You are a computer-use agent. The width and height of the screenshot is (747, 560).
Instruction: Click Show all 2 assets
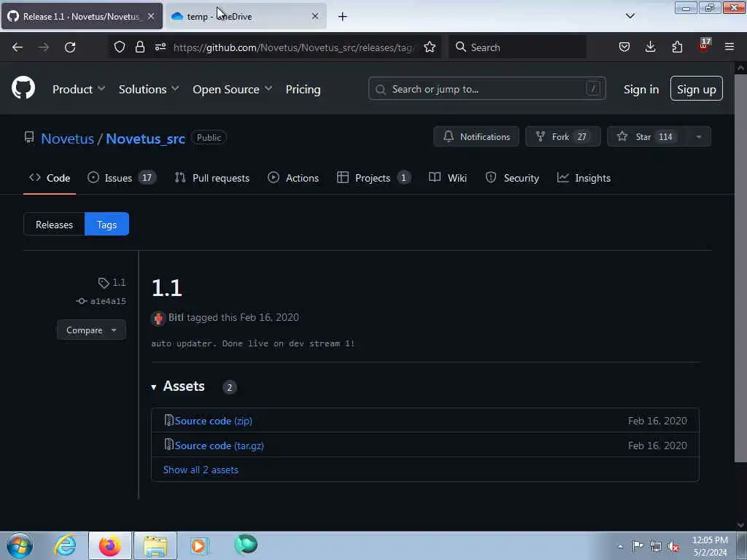pos(201,470)
